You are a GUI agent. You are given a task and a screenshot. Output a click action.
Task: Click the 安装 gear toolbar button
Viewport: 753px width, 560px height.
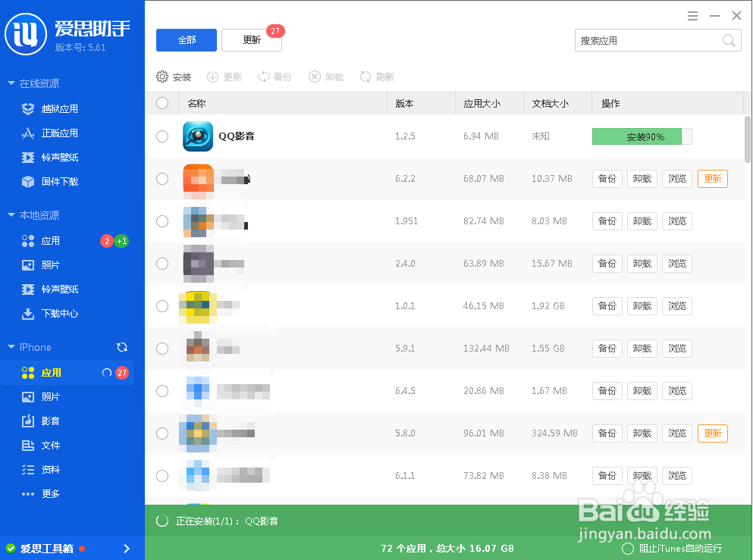174,77
